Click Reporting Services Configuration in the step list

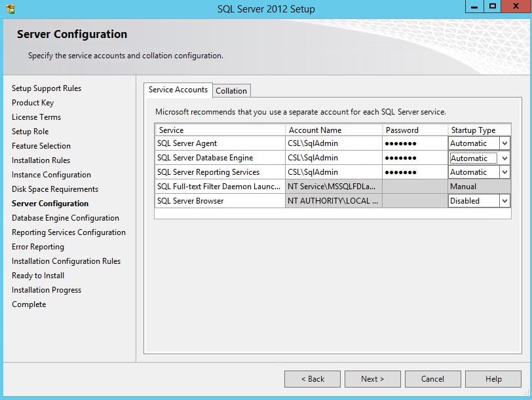pos(69,232)
